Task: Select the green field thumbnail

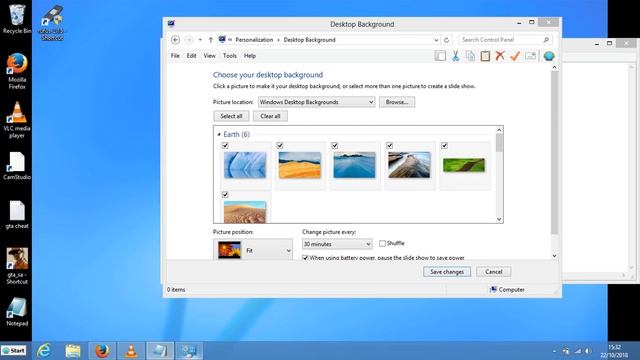Action: click(464, 165)
